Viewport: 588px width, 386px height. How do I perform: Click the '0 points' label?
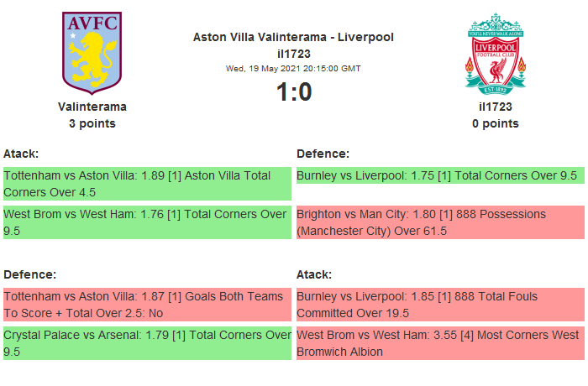(x=496, y=123)
